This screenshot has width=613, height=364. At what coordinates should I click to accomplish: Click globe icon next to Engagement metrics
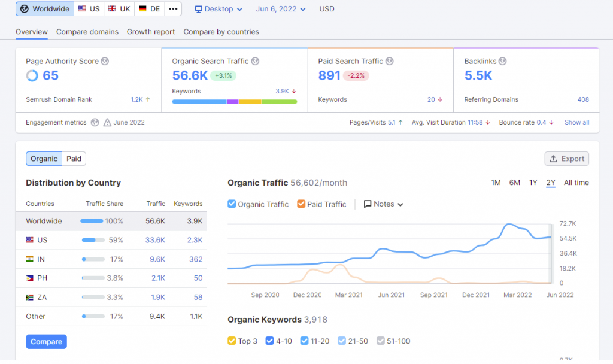point(95,122)
